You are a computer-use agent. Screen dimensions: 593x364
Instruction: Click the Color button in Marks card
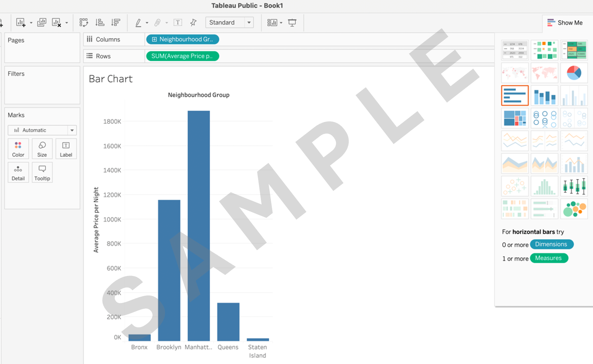18,149
